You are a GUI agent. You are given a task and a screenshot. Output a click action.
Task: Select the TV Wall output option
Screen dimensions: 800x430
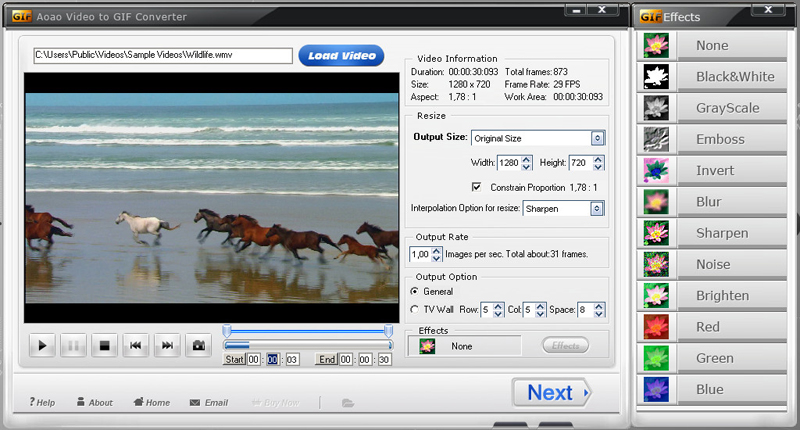tap(415, 310)
